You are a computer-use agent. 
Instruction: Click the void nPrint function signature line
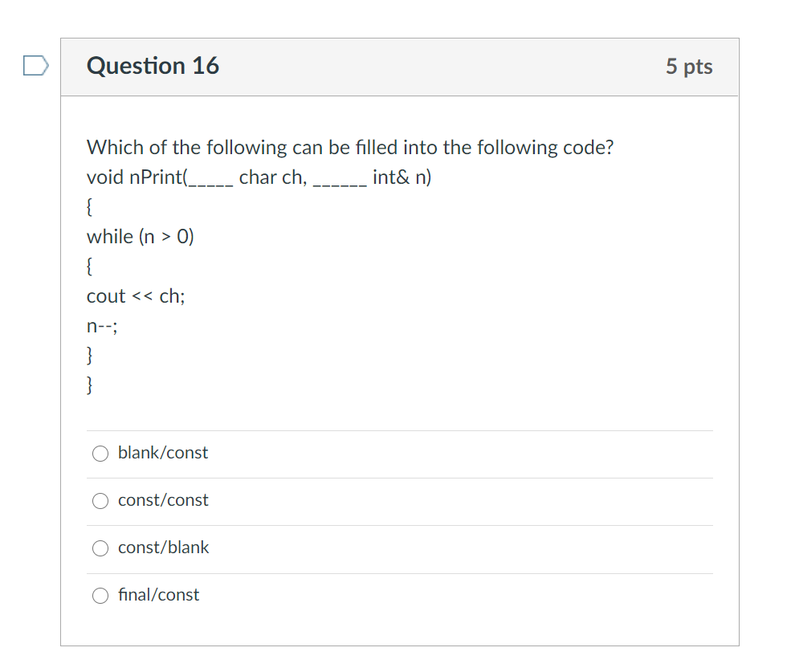coord(259,177)
